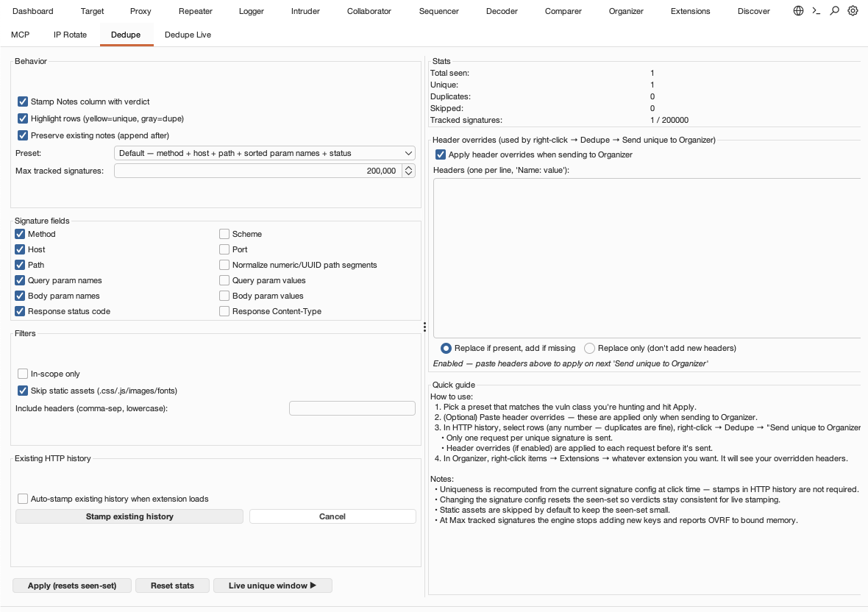This screenshot has height=612, width=868.
Task: Click the Reset stats button
Action: tap(172, 586)
